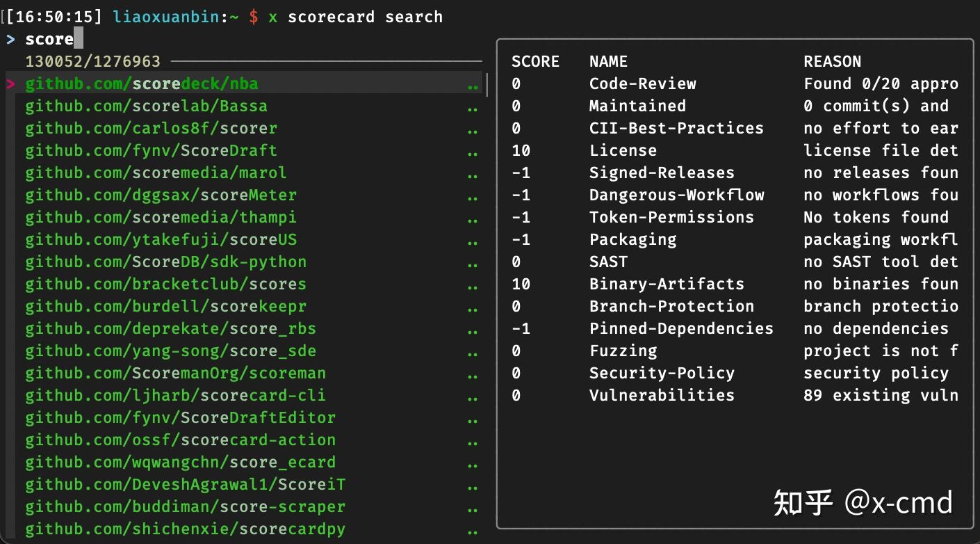Click the '..' icon beside wqwangchn/score_ecard
Image resolution: width=980 pixels, height=544 pixels.
click(473, 463)
